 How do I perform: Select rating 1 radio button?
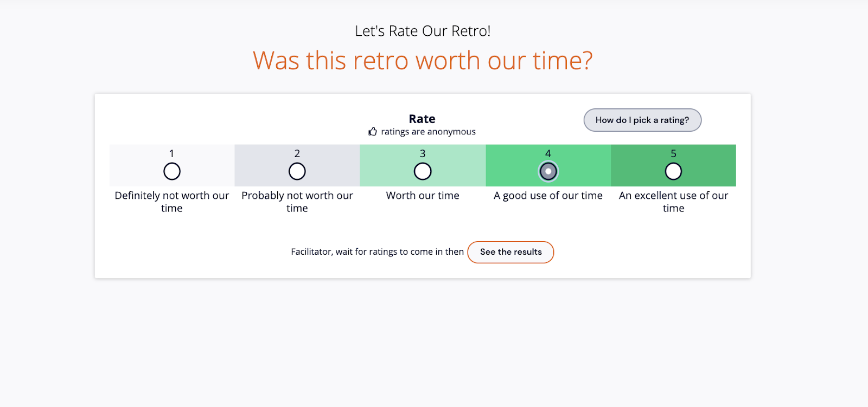pyautogui.click(x=171, y=171)
